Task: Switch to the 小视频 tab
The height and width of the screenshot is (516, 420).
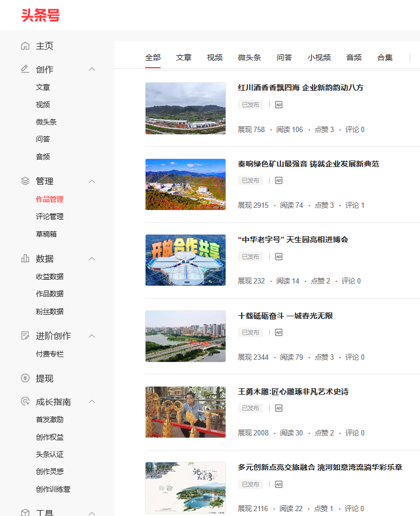Action: (319, 57)
